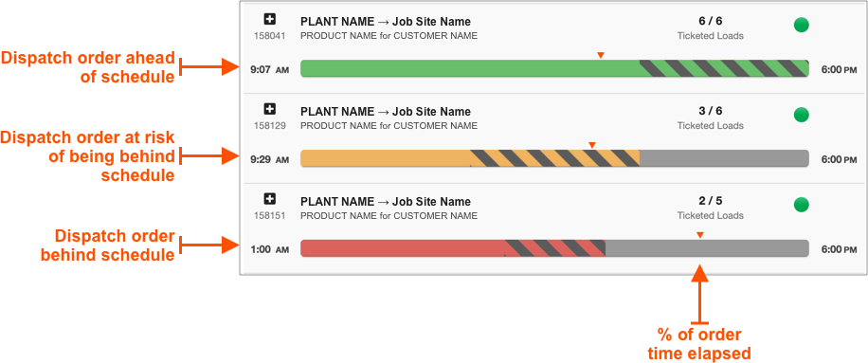
Task: Click the 9:07 AM start time
Action: click(269, 70)
